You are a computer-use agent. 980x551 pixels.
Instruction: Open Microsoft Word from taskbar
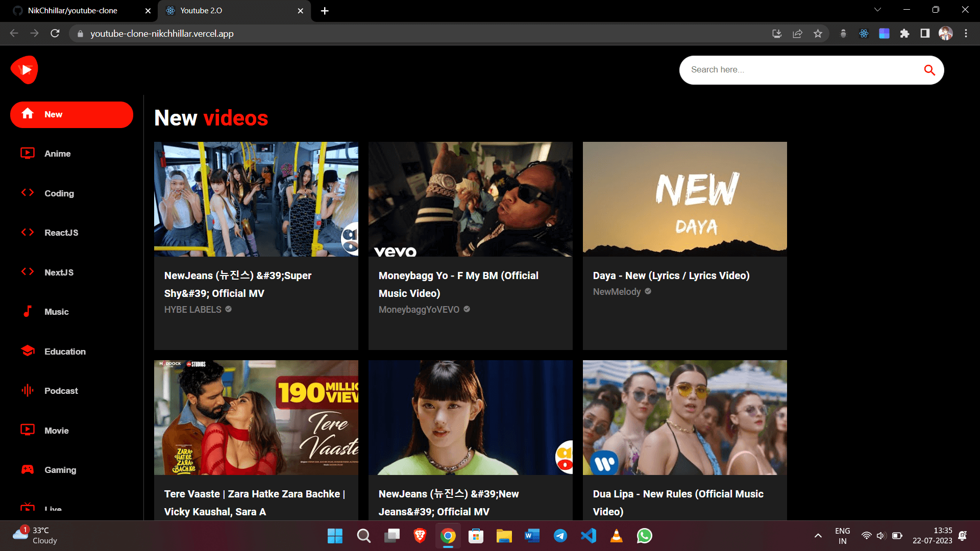click(x=532, y=536)
